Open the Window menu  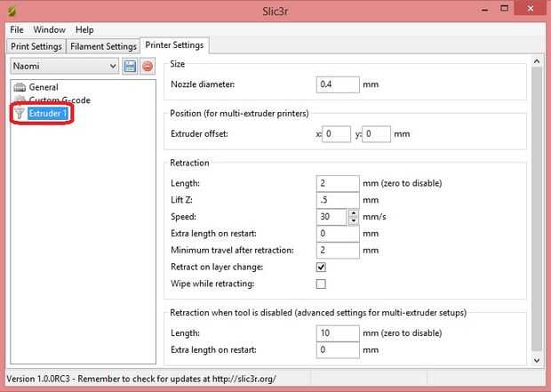(49, 29)
